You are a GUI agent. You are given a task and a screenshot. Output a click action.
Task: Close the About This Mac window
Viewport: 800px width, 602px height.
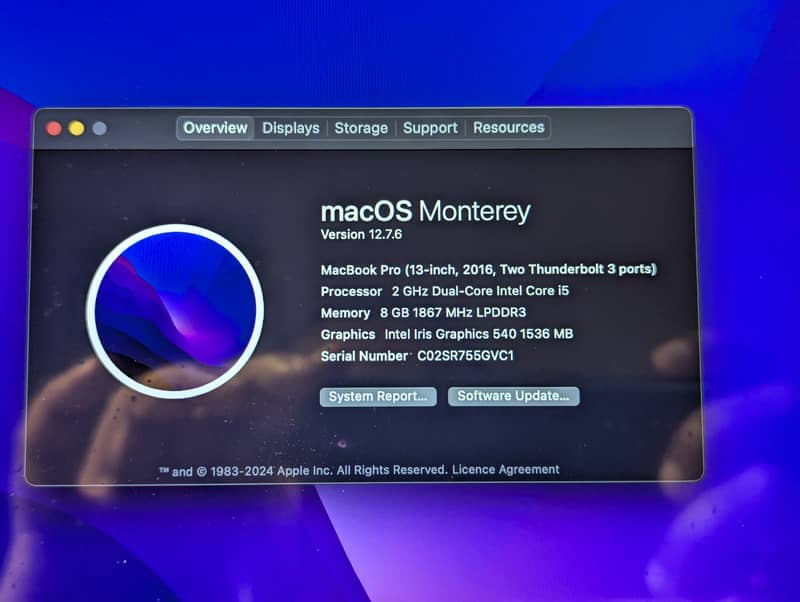(x=54, y=128)
